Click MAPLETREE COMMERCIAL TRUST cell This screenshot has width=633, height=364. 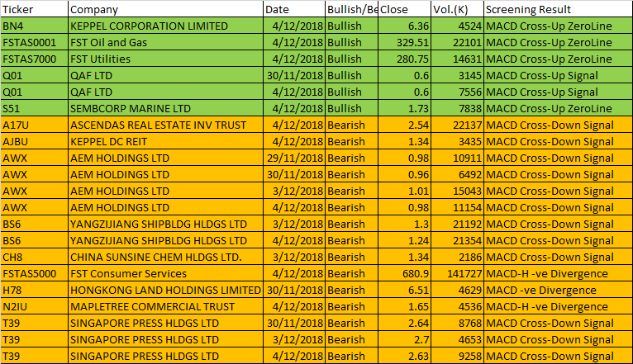pos(165,307)
